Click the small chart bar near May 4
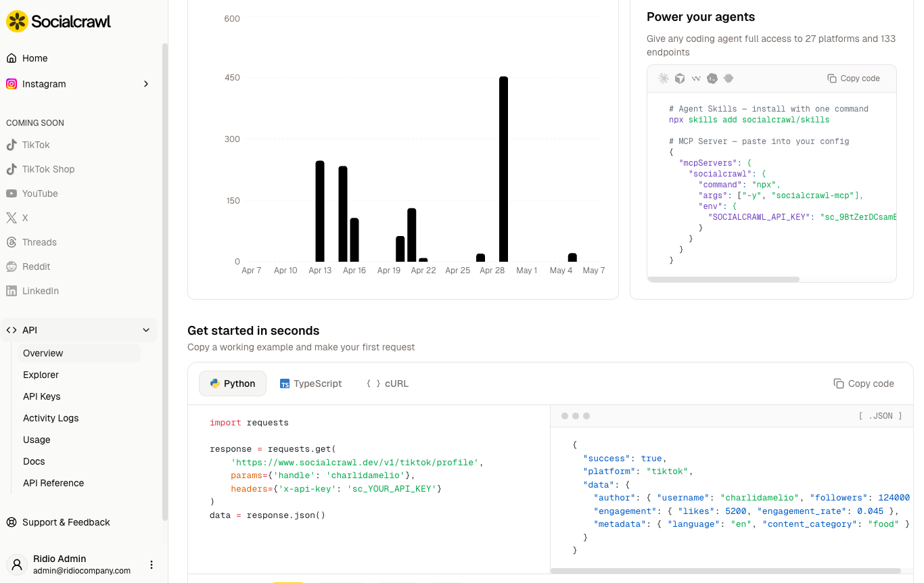924x583 pixels. [572, 258]
